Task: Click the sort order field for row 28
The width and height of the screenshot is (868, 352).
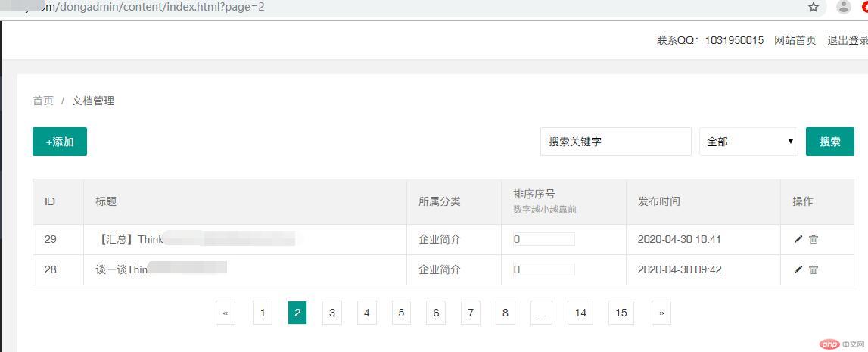Action: coord(543,269)
